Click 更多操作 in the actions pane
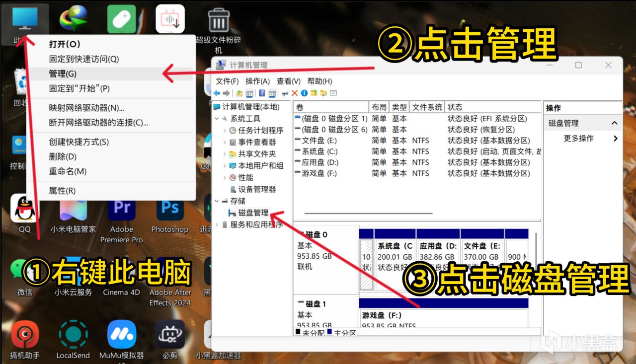Viewport: 636px width, 364px height. [x=578, y=139]
